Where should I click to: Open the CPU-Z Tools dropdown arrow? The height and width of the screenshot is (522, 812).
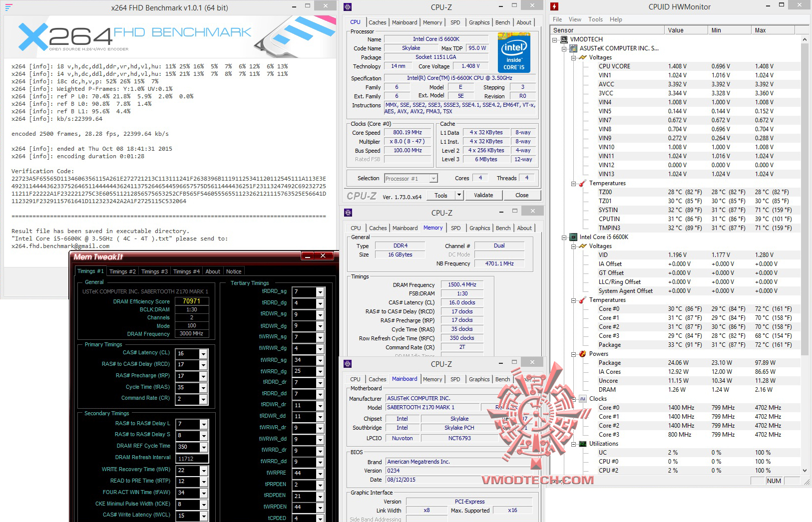pos(459,195)
